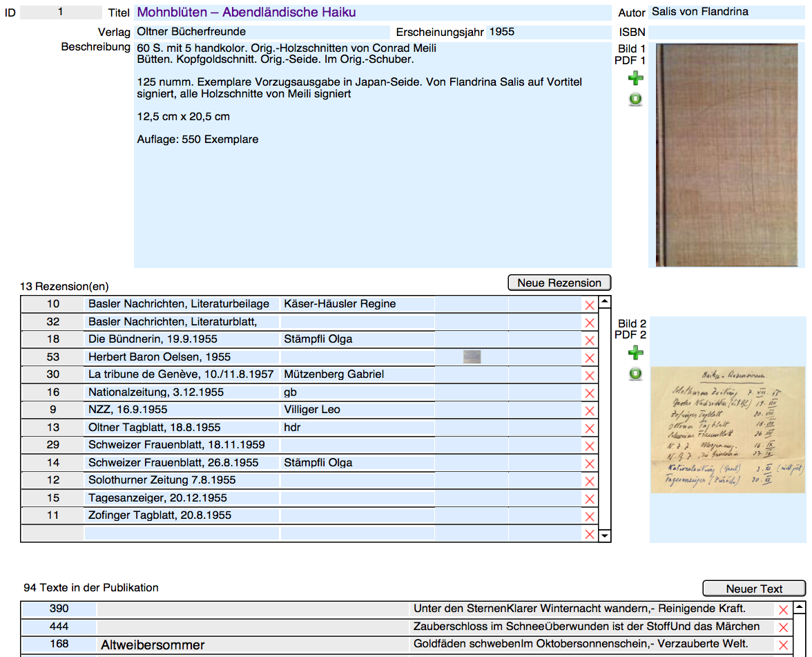Screen dimensions: 812x657
Task: Open the book cover image thumbnail
Action: click(726, 155)
